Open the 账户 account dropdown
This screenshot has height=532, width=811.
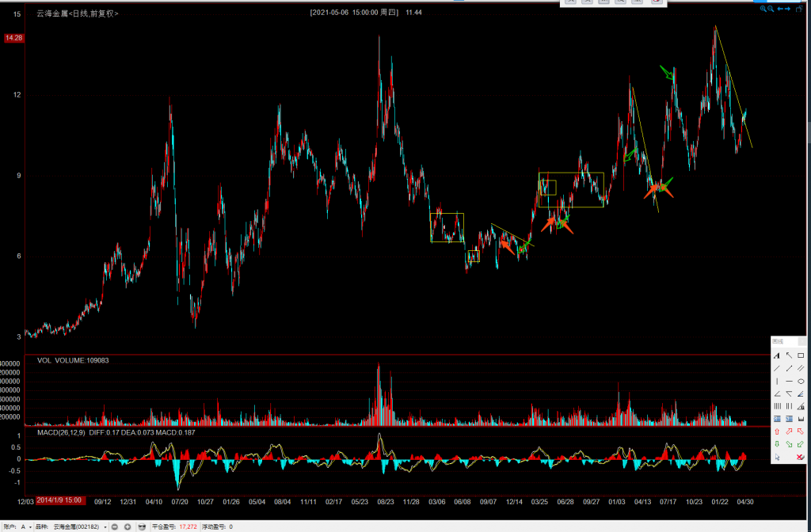29,526
